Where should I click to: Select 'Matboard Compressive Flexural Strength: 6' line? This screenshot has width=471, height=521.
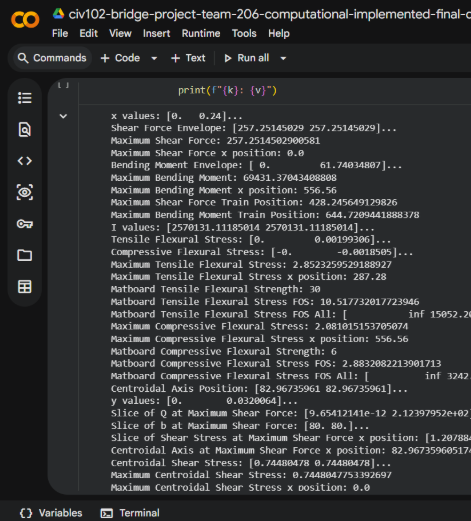coord(224,351)
